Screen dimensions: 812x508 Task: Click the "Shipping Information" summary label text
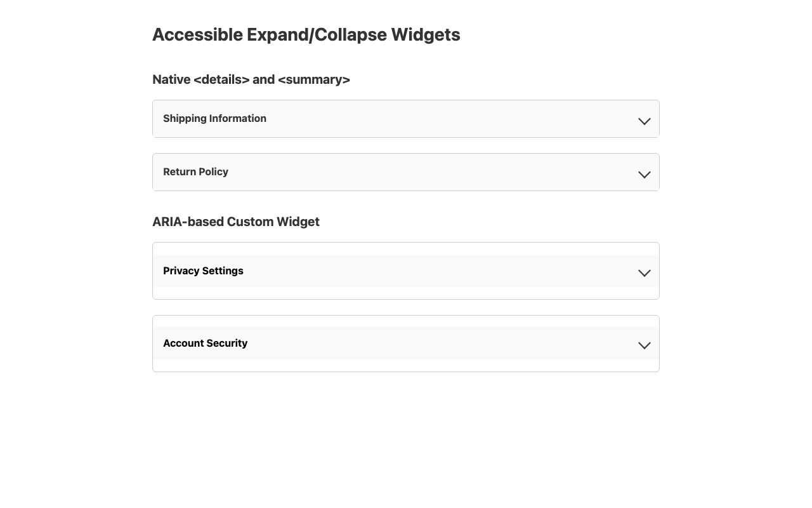click(x=214, y=119)
